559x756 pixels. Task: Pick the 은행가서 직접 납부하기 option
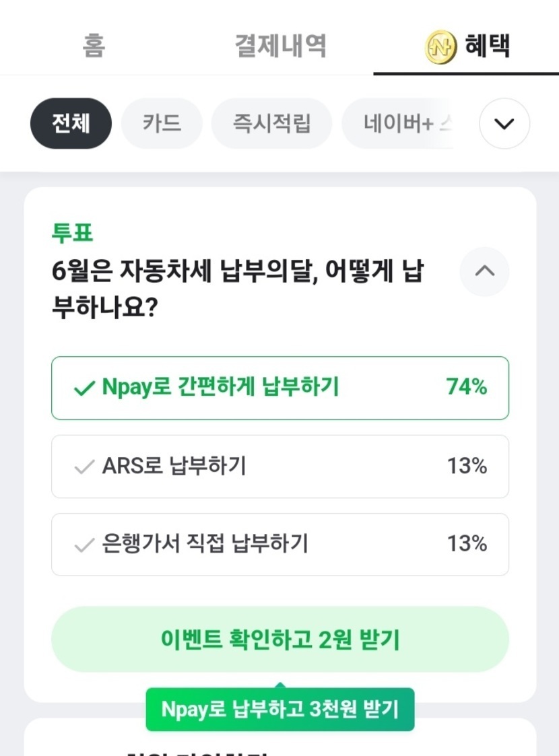pos(279,544)
